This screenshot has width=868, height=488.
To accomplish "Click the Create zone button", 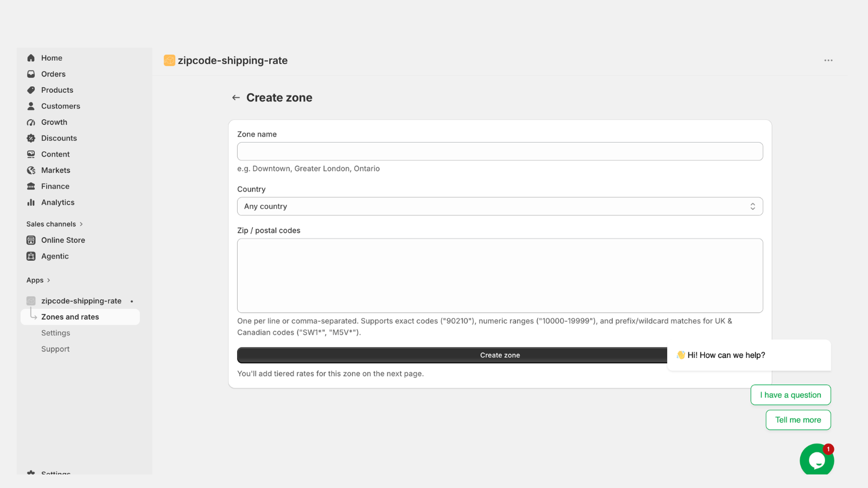I will 452,355.
